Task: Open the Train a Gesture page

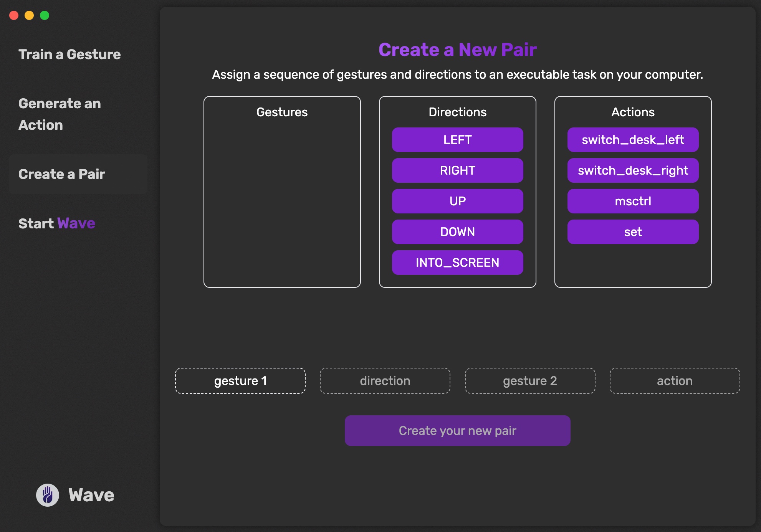Action: tap(69, 55)
